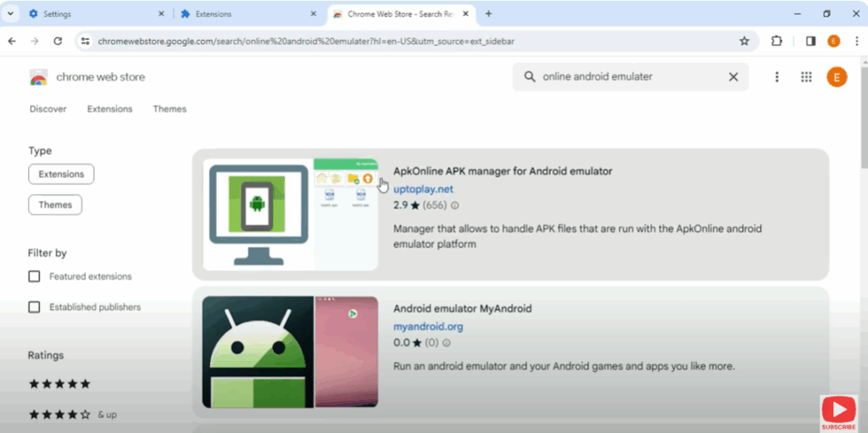The height and width of the screenshot is (433, 868).
Task: Click the search magnifier icon
Action: [530, 77]
